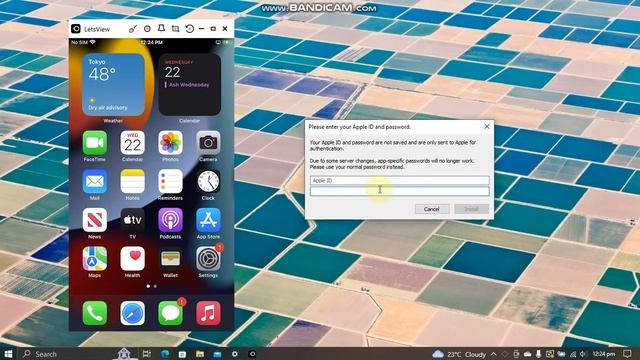
Task: Open the App Store
Action: [208, 220]
